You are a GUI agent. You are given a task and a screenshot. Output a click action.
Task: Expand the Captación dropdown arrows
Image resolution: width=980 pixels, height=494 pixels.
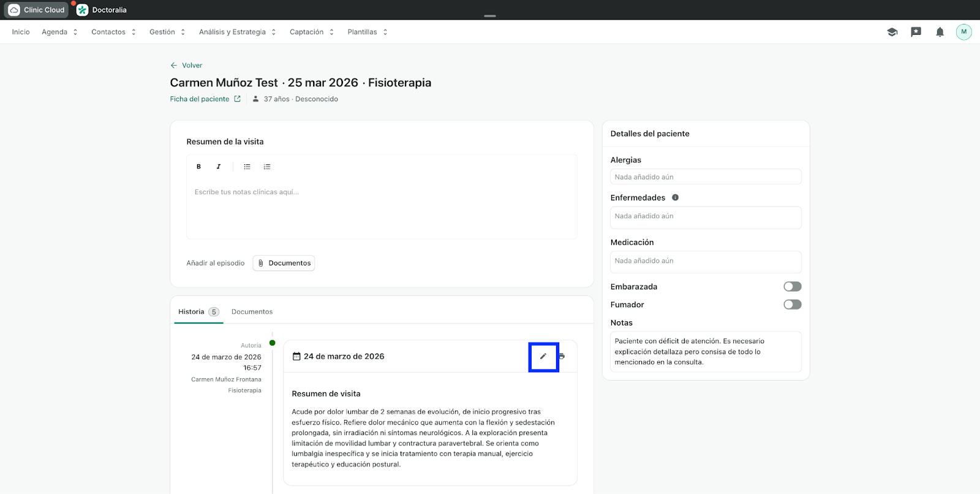point(331,32)
